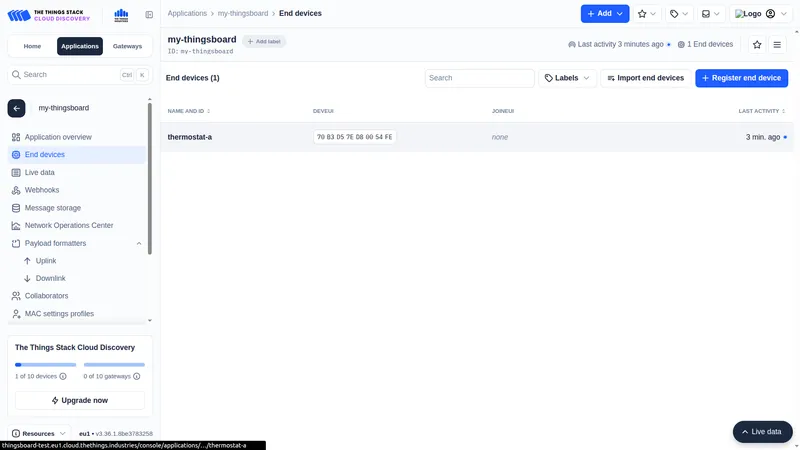This screenshot has height=450, width=800.
Task: Collapse Payload formatters section
Action: (x=139, y=243)
